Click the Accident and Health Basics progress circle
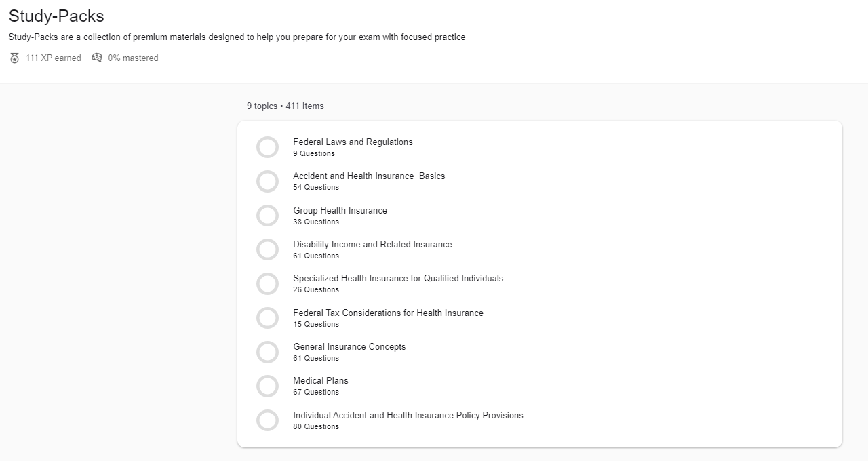868x461 pixels. point(267,181)
